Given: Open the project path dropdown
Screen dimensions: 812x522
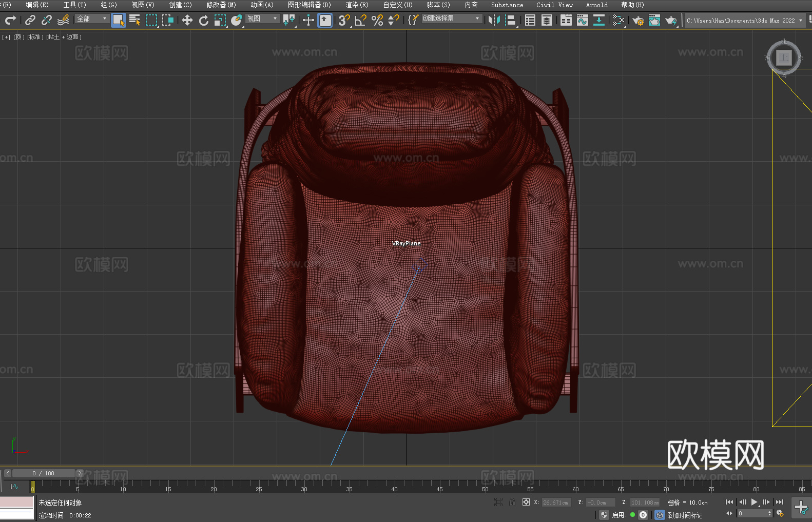Looking at the screenshot, I should point(745,21).
